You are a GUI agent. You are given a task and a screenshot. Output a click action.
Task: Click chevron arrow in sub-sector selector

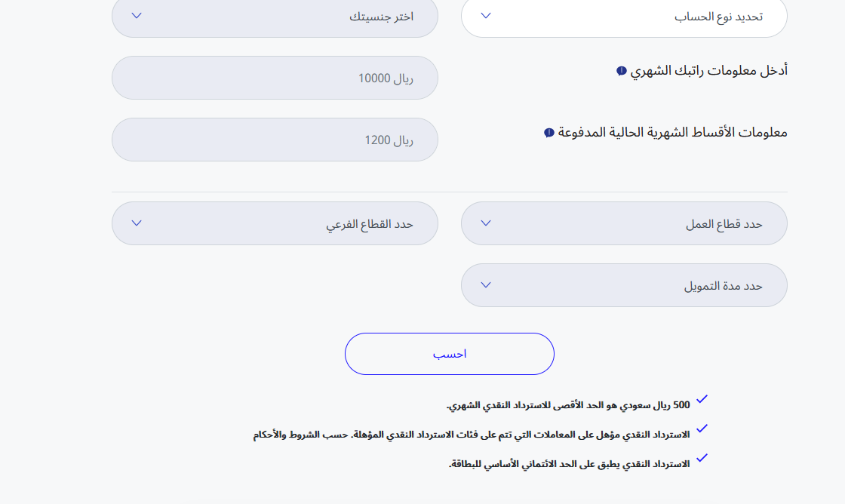(x=137, y=223)
